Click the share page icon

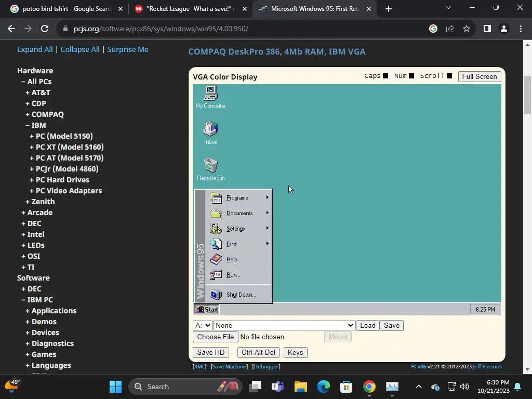450,29
